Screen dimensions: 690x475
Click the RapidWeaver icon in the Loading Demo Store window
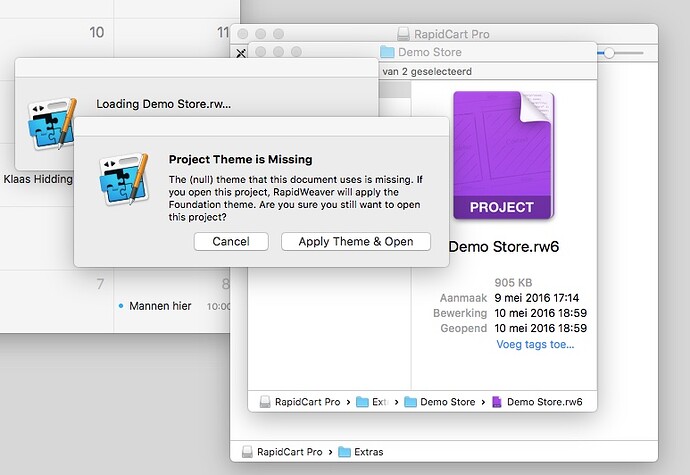click(51, 124)
